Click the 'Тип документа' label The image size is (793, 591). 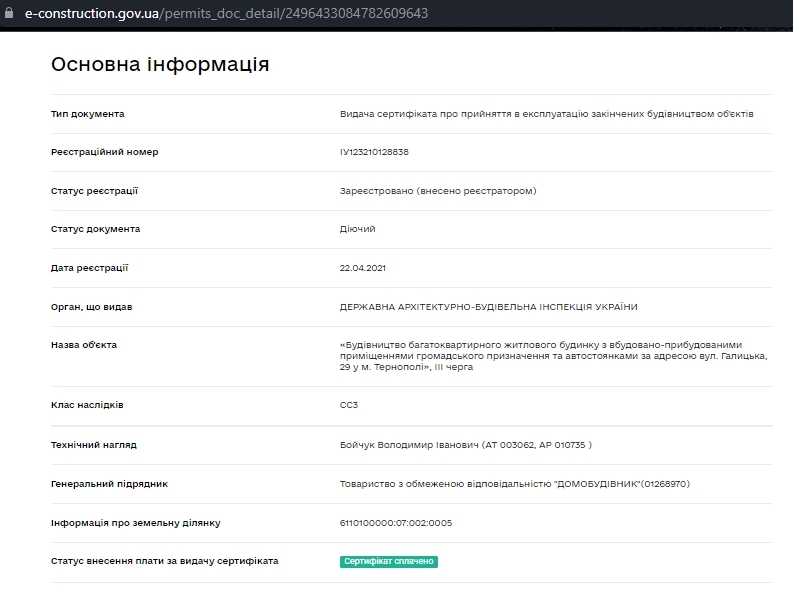[87, 114]
